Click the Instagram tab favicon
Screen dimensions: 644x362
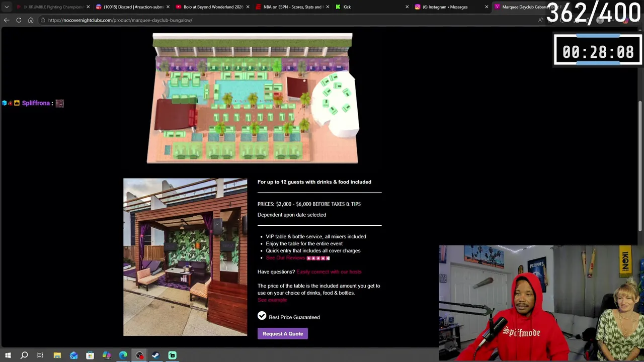pyautogui.click(x=418, y=7)
